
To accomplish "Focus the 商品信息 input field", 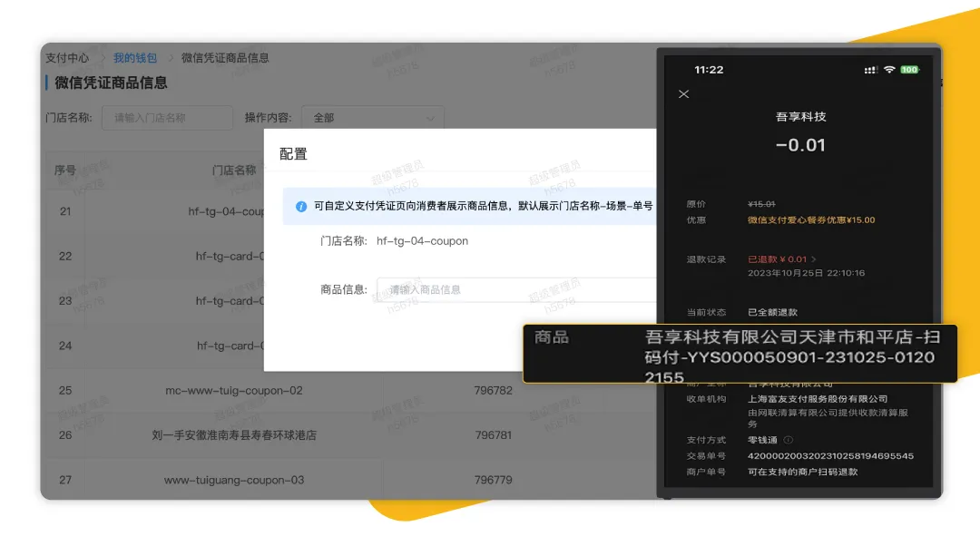I will click(516, 290).
